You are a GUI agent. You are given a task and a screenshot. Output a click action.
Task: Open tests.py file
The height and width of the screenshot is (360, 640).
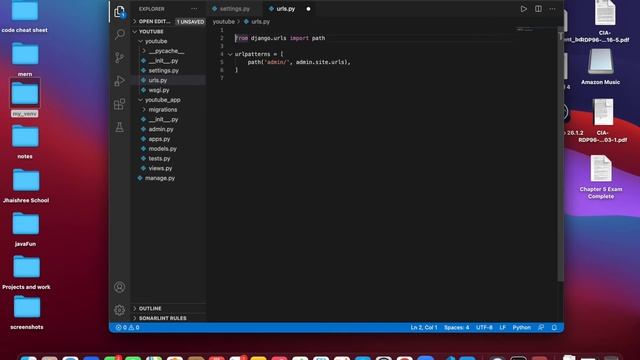(159, 159)
